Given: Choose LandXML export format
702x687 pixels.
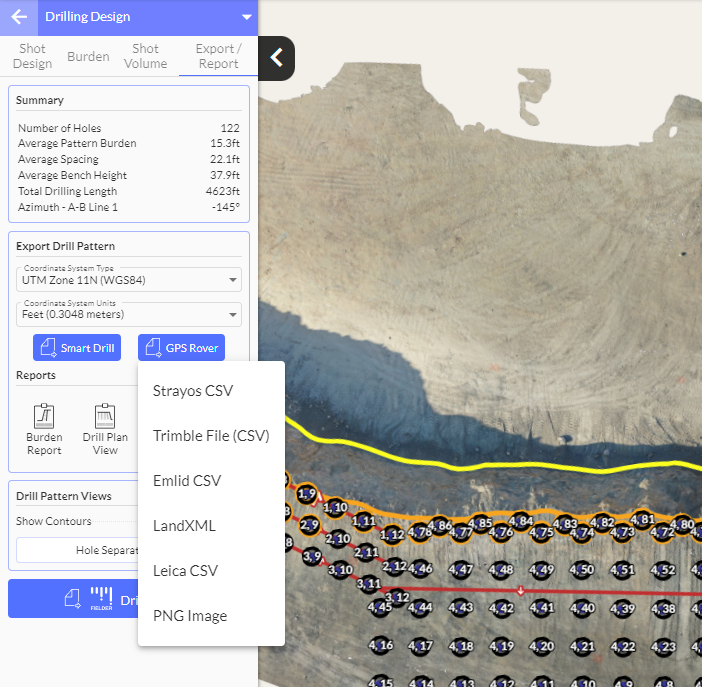Looking at the screenshot, I should (184, 526).
